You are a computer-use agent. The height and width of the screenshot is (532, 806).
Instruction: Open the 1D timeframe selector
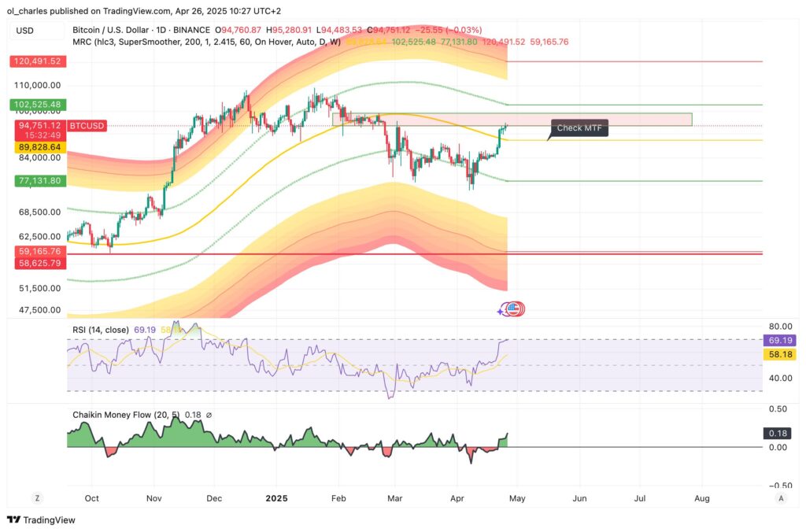coord(160,28)
